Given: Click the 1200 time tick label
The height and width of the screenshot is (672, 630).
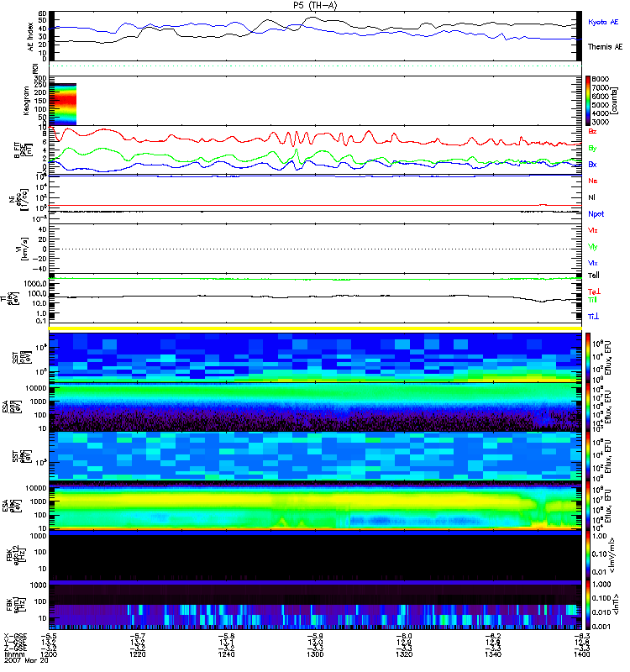Looking at the screenshot, I should point(49,654).
